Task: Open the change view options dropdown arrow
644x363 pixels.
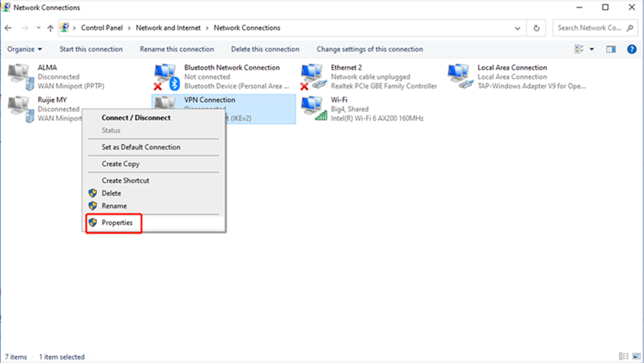Action: (592, 49)
